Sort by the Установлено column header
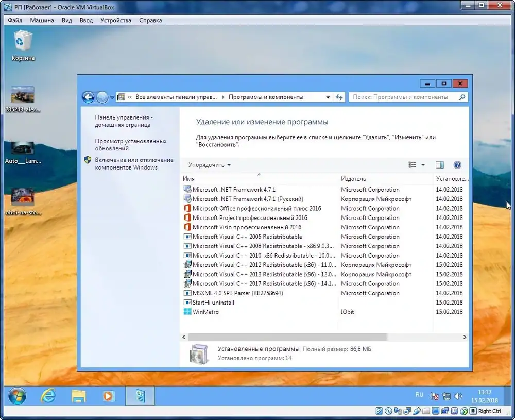 pos(451,179)
